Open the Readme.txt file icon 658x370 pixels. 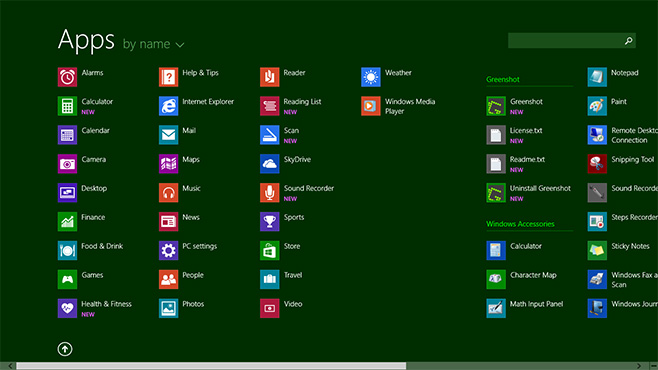[496, 164]
